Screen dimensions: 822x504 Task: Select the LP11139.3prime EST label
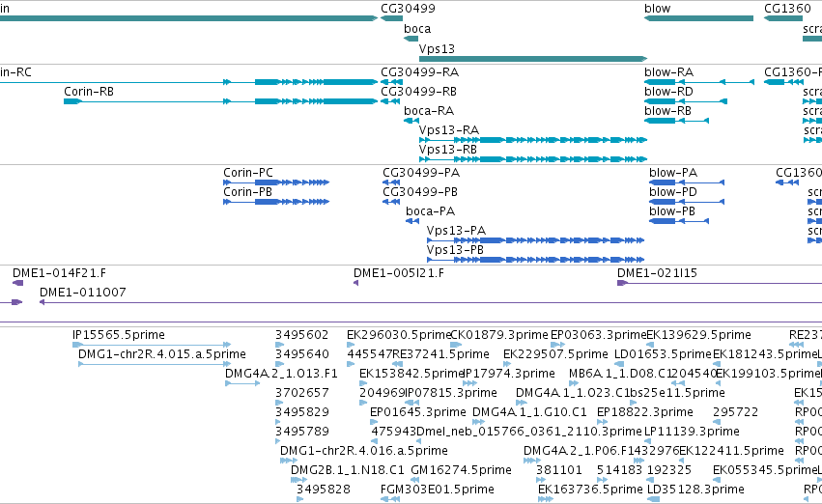click(x=692, y=432)
